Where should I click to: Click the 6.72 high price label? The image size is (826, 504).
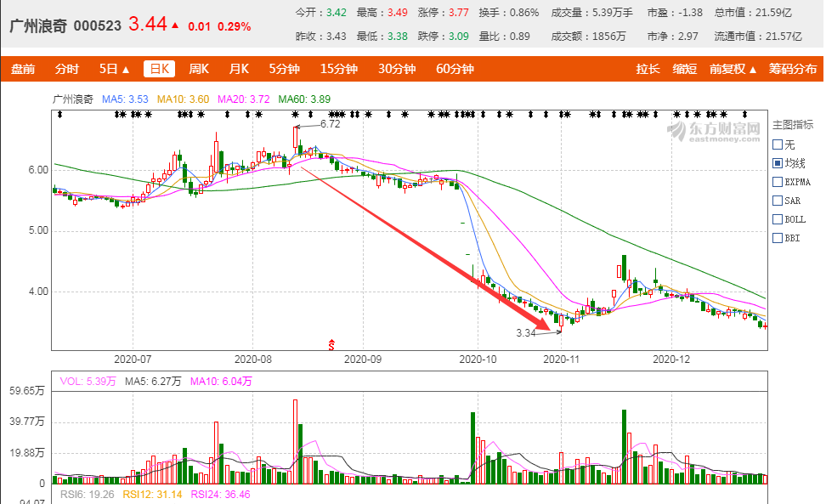[x=331, y=124]
